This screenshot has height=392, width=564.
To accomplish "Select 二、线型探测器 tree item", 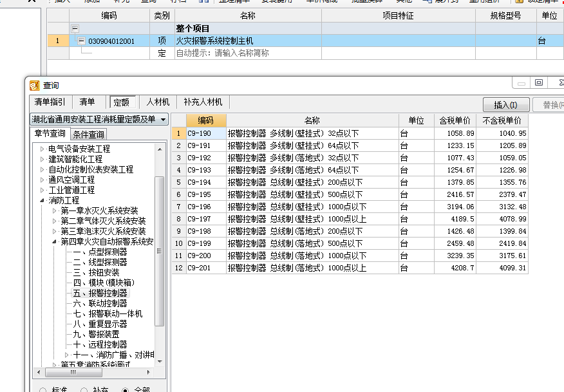I will 100,262.
